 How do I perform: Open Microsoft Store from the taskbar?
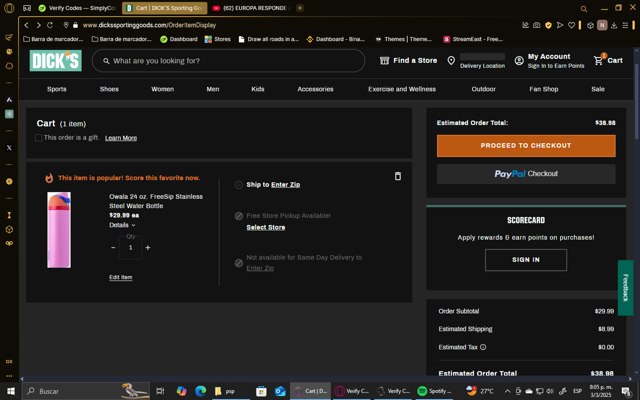click(x=261, y=391)
